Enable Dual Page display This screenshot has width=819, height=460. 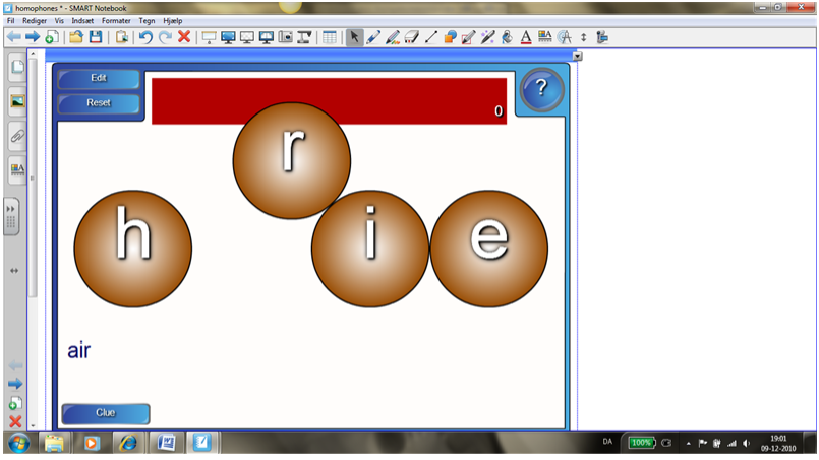coord(266,37)
